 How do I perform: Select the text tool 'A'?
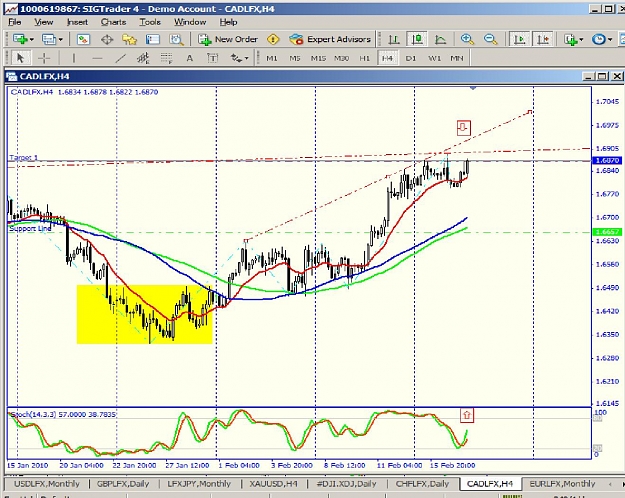click(190, 58)
